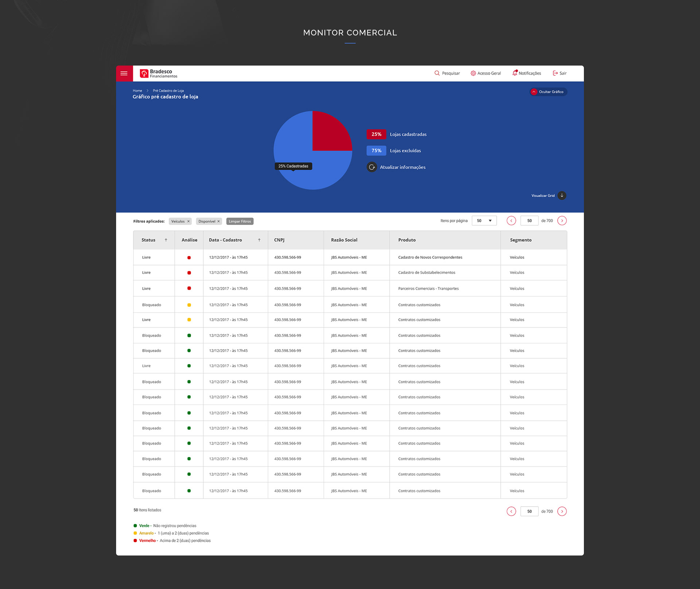Click the Visualizar Grid down arrow
The width and height of the screenshot is (700, 589).
[562, 196]
